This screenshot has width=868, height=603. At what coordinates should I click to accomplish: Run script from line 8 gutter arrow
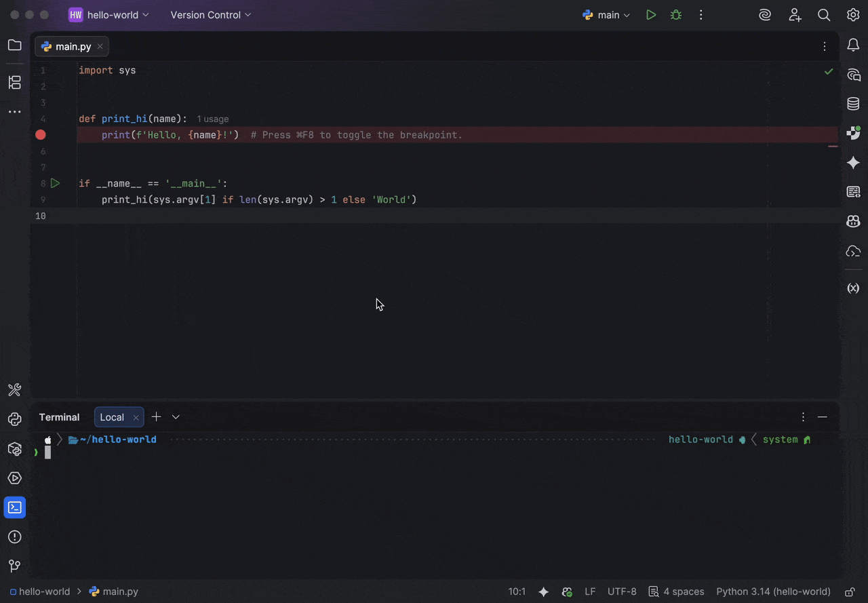[x=56, y=183]
